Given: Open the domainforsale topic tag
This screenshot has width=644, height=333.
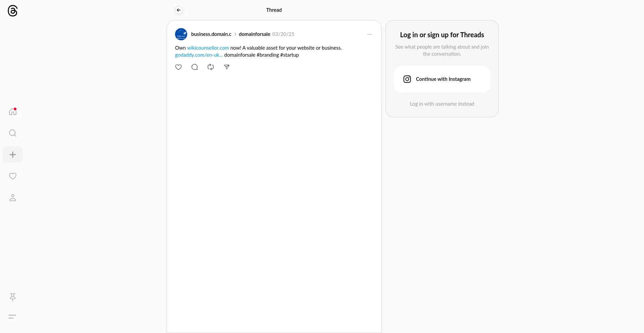Looking at the screenshot, I should click(254, 34).
